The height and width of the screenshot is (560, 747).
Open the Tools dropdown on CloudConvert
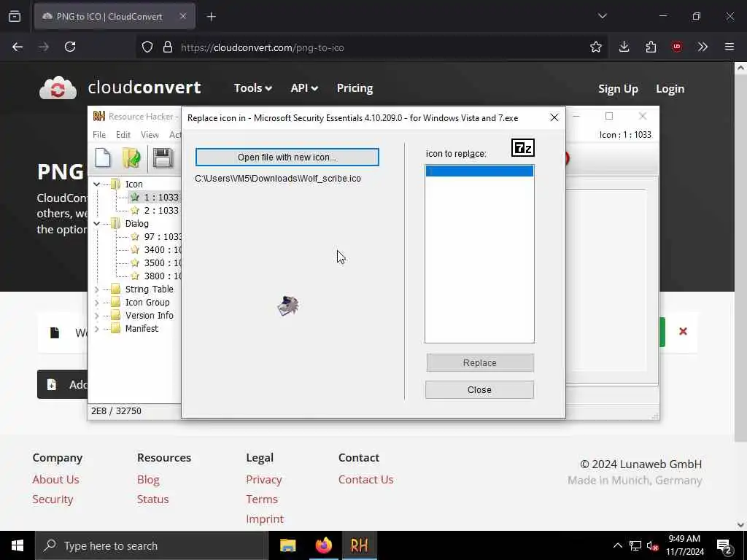pyautogui.click(x=252, y=88)
